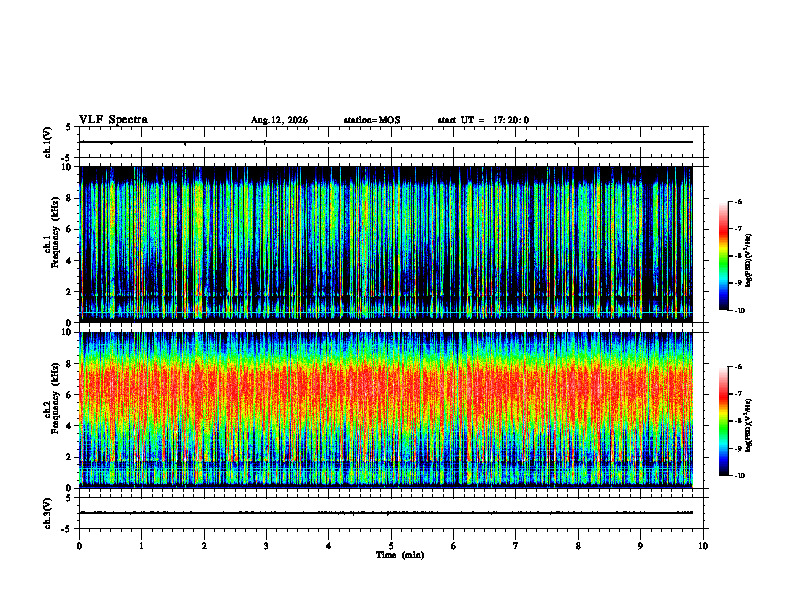Viewport: 792px width, 612px height.
Task: Click the ch.2 colorbar "-6" label
Action: [738, 367]
